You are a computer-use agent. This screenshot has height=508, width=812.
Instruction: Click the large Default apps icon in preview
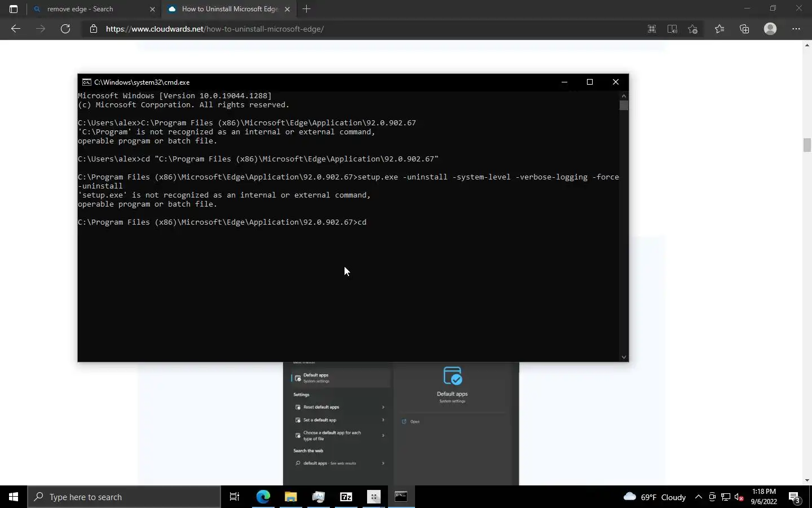click(452, 376)
